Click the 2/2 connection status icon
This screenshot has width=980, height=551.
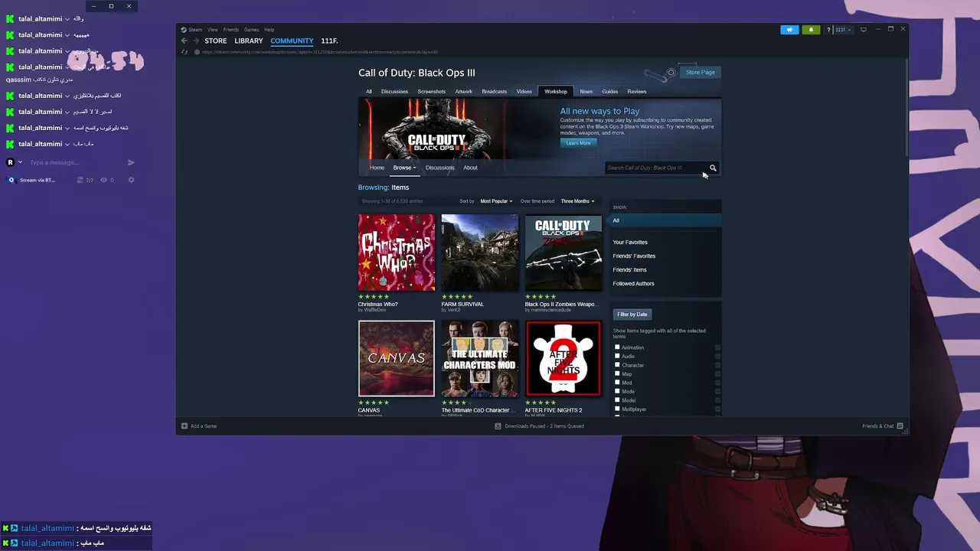(x=80, y=180)
